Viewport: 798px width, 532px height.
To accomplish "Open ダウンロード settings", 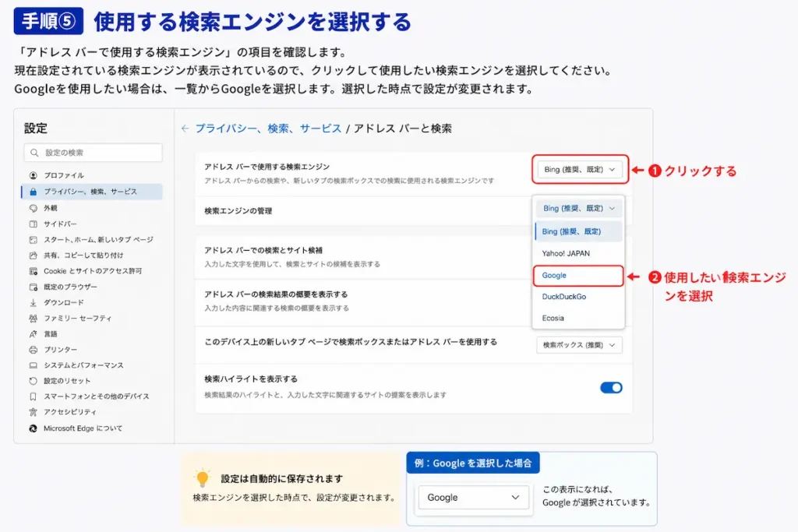I will (64, 303).
